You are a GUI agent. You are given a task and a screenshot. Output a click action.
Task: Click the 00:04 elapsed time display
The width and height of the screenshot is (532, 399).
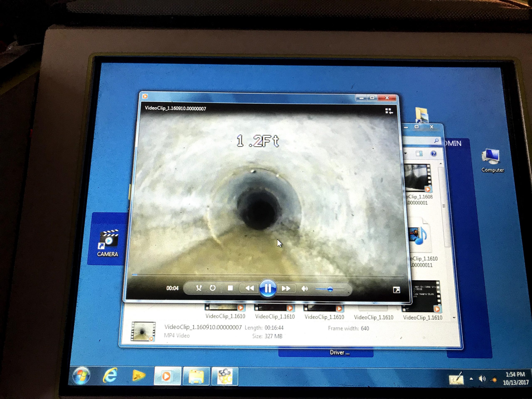[x=172, y=288]
